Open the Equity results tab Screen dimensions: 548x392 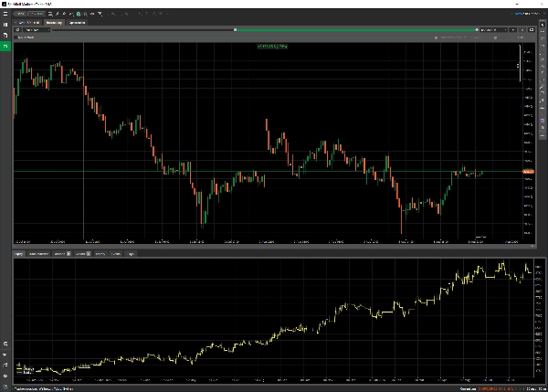(19, 254)
